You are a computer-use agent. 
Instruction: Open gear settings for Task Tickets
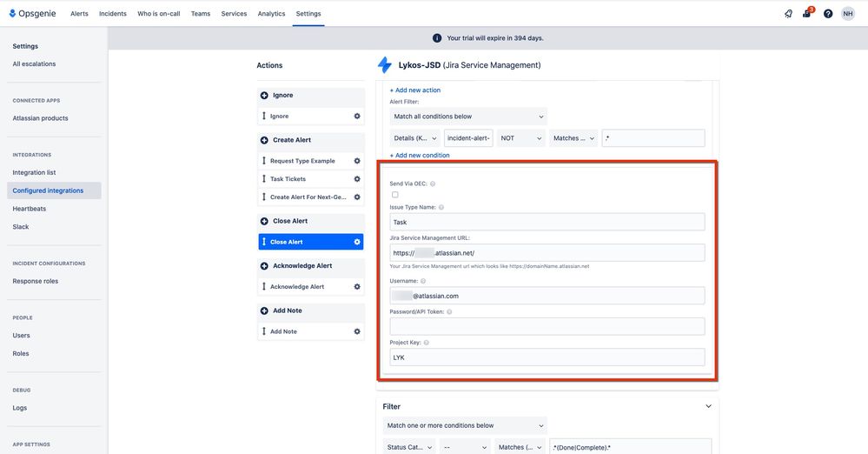pyautogui.click(x=357, y=179)
